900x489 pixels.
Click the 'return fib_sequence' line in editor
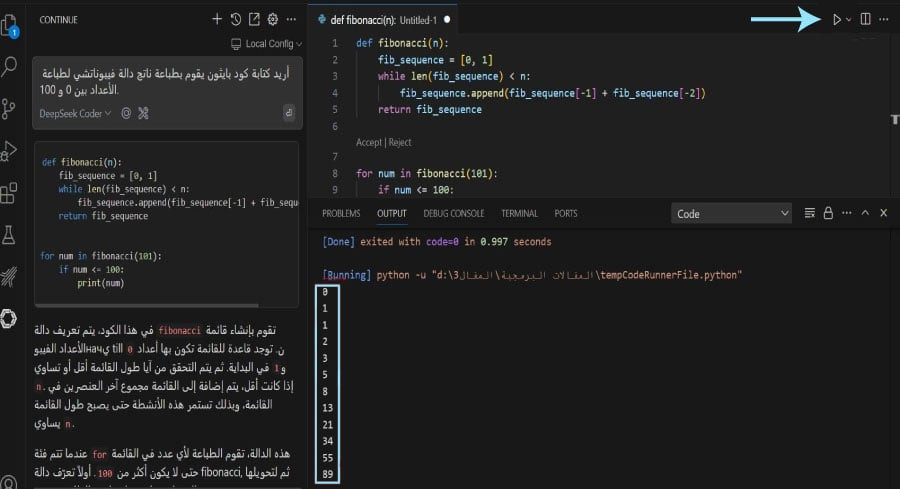pos(429,110)
